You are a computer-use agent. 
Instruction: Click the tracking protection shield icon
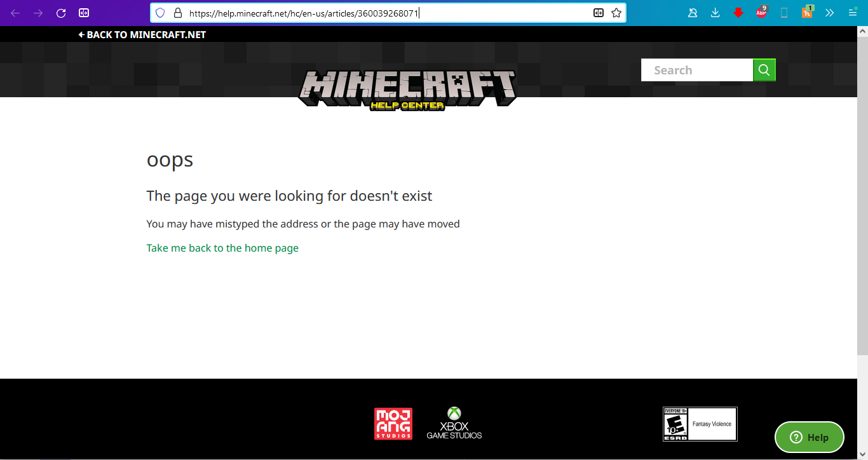click(160, 13)
